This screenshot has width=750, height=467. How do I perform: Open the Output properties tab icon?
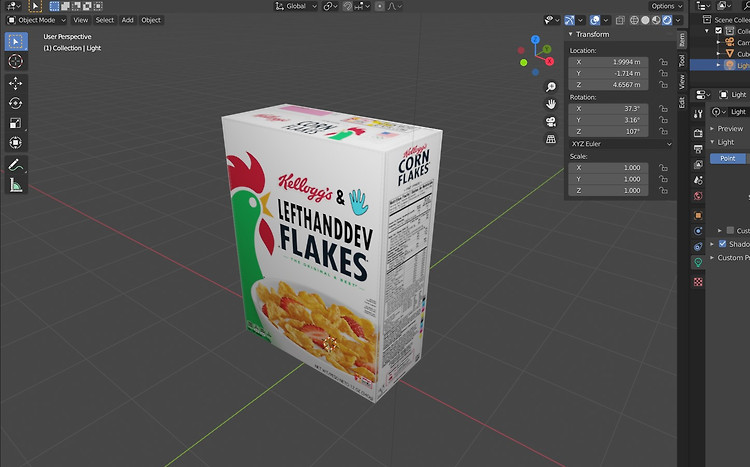coord(698,149)
